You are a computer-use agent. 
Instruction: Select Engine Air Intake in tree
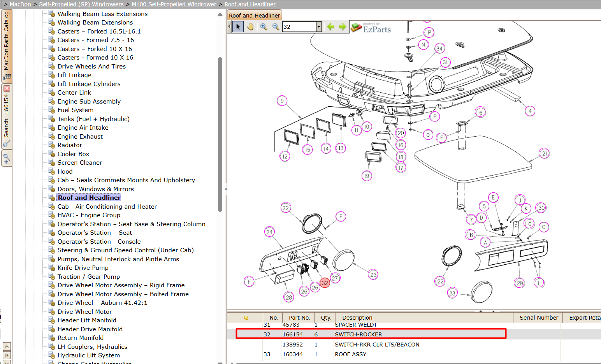pos(83,128)
